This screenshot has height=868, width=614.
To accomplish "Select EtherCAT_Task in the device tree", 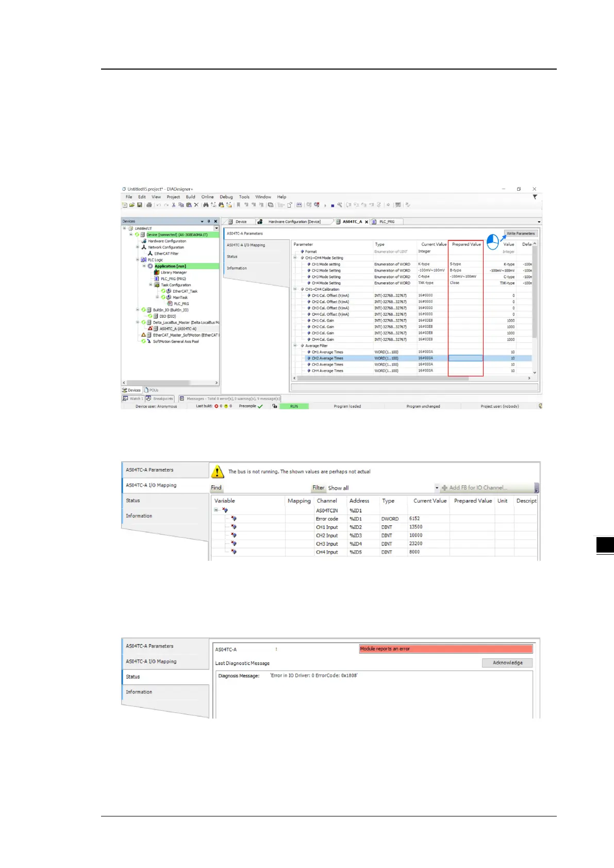I will tap(185, 291).
